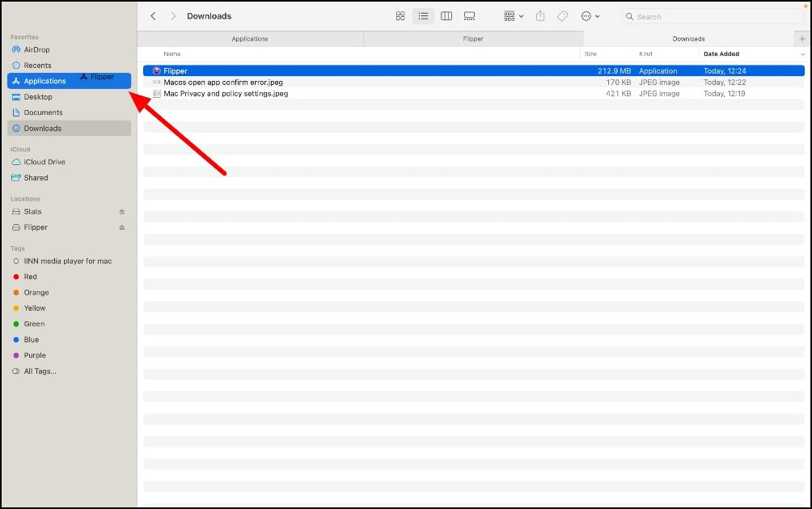Add a new tab with plus button

[801, 39]
